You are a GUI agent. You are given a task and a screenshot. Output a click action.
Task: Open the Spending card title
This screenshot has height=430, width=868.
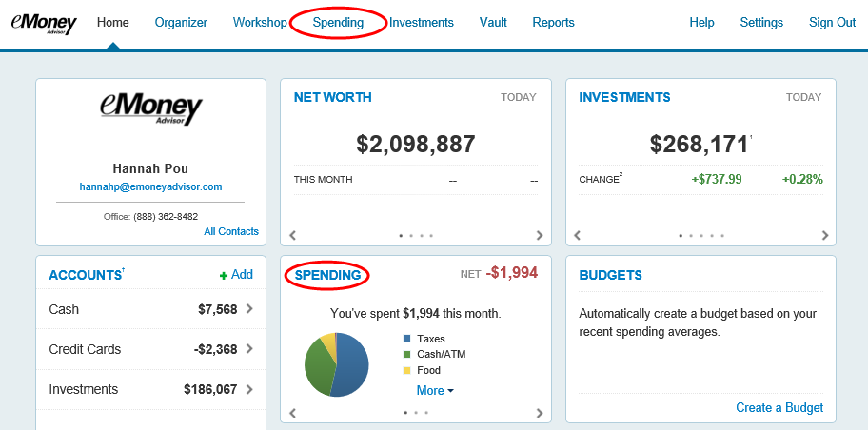[327, 275]
